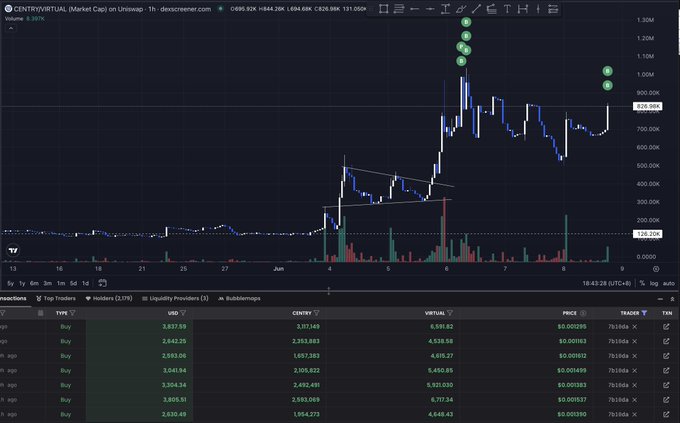Open txn link for 3,304.34 buy
680x423 pixels.
666,385
